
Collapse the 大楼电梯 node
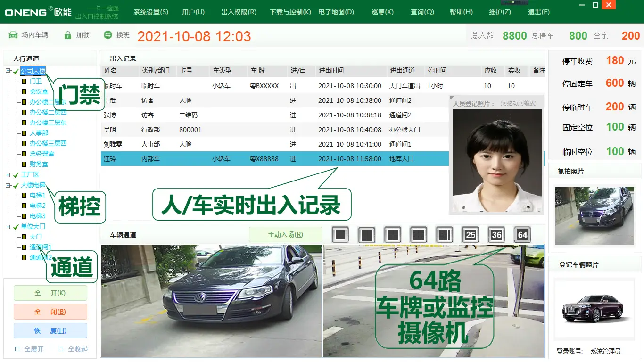pyautogui.click(x=7, y=185)
